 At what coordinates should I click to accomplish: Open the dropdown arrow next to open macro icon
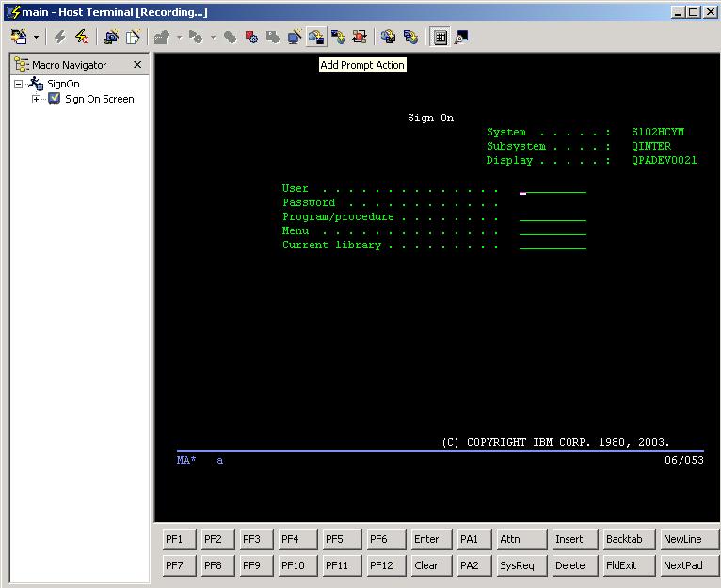(x=36, y=37)
